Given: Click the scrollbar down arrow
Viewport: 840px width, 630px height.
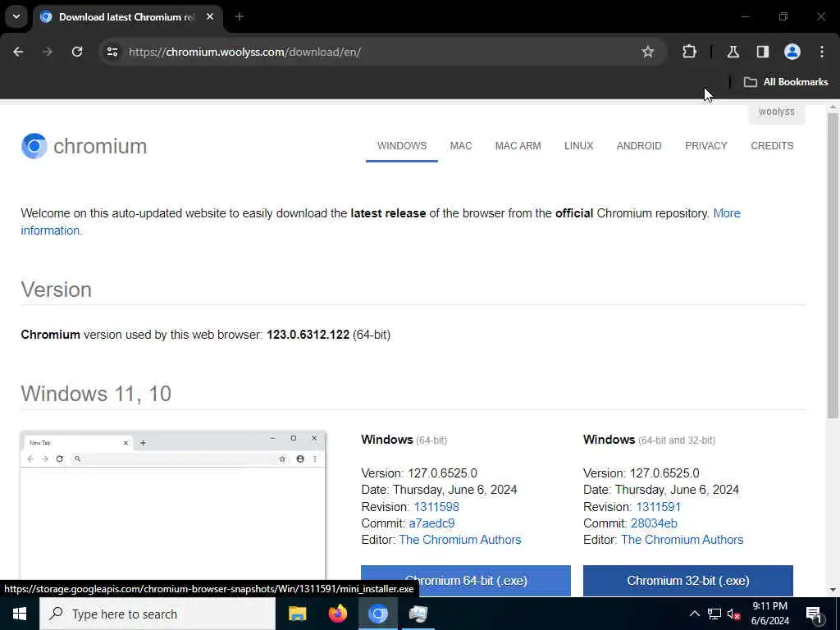Looking at the screenshot, I should [833, 590].
